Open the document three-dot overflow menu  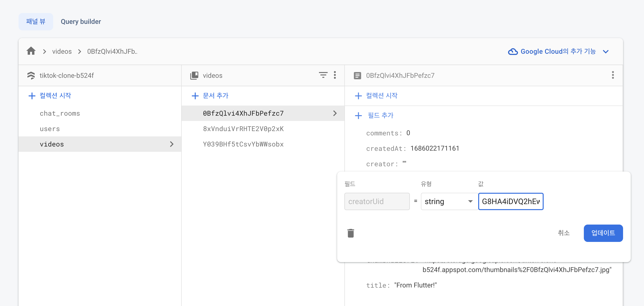pyautogui.click(x=612, y=75)
